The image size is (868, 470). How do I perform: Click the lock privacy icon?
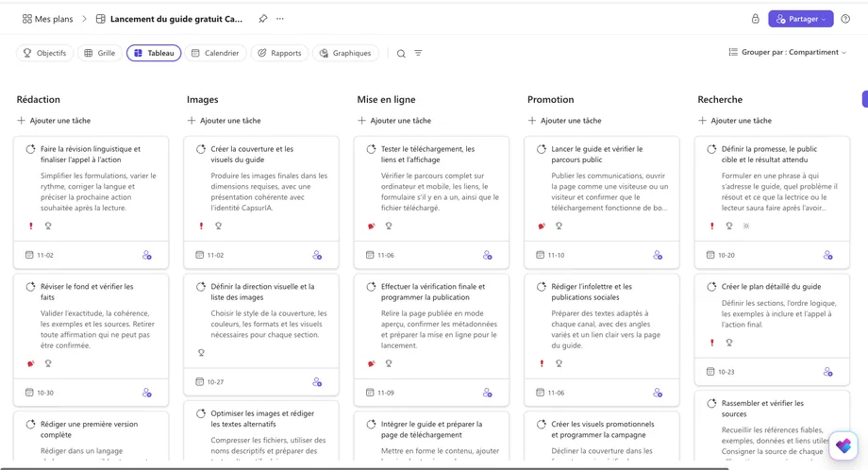point(755,19)
